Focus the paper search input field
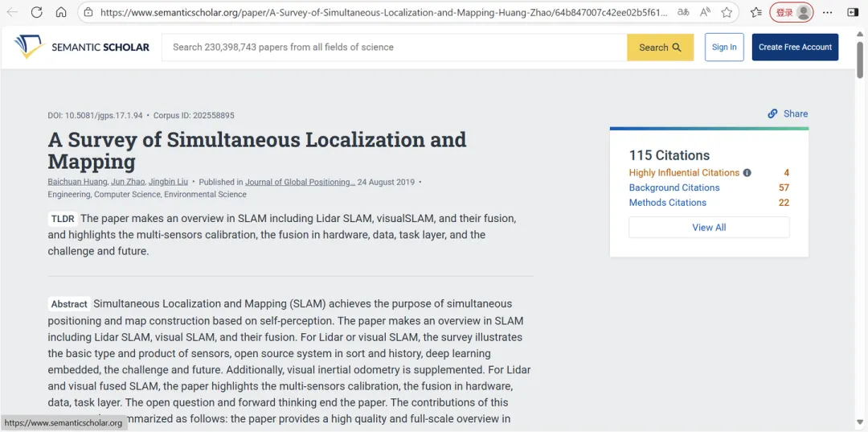The width and height of the screenshot is (868, 432). tap(394, 47)
